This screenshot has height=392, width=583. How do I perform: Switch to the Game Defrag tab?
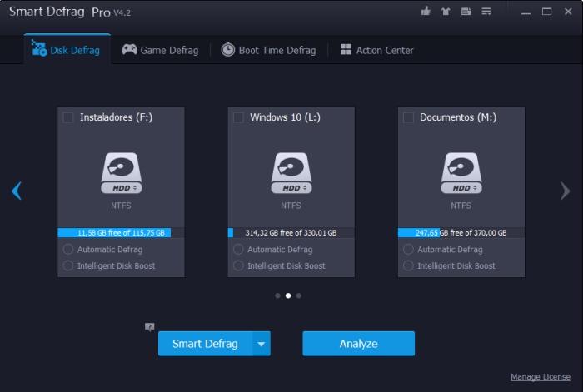pos(160,50)
